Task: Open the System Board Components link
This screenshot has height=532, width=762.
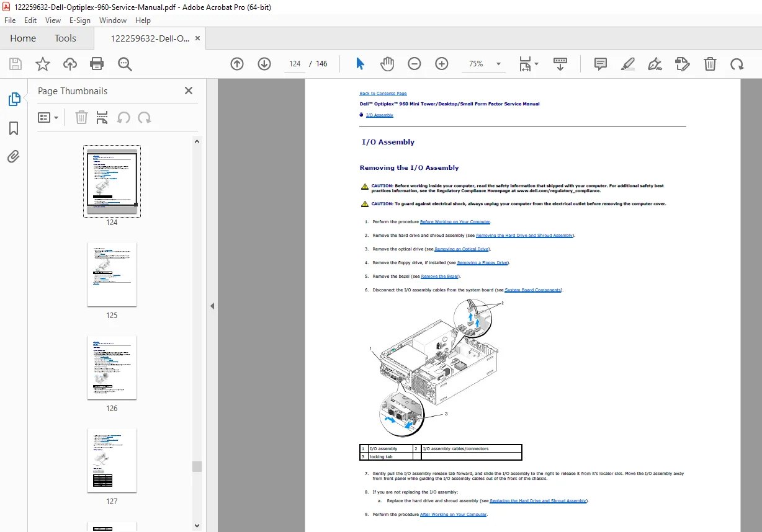Action: pos(533,290)
